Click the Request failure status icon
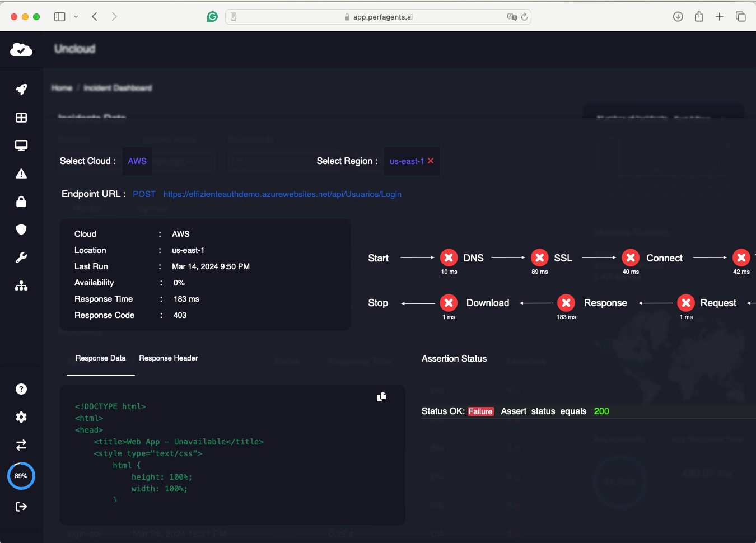The image size is (756, 543). pos(686,303)
